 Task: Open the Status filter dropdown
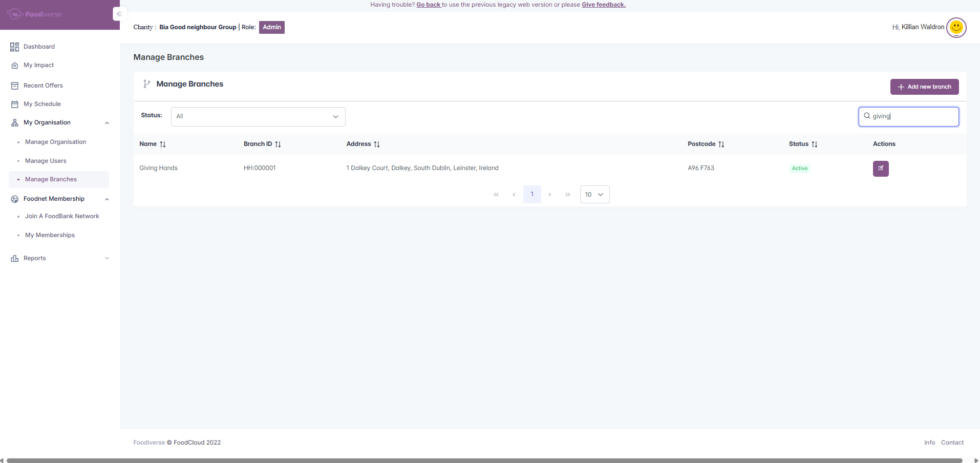click(258, 117)
